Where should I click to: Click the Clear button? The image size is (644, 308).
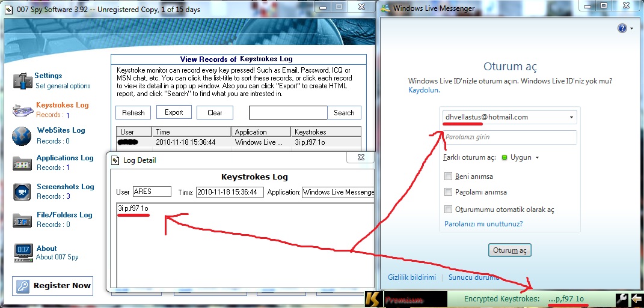215,113
